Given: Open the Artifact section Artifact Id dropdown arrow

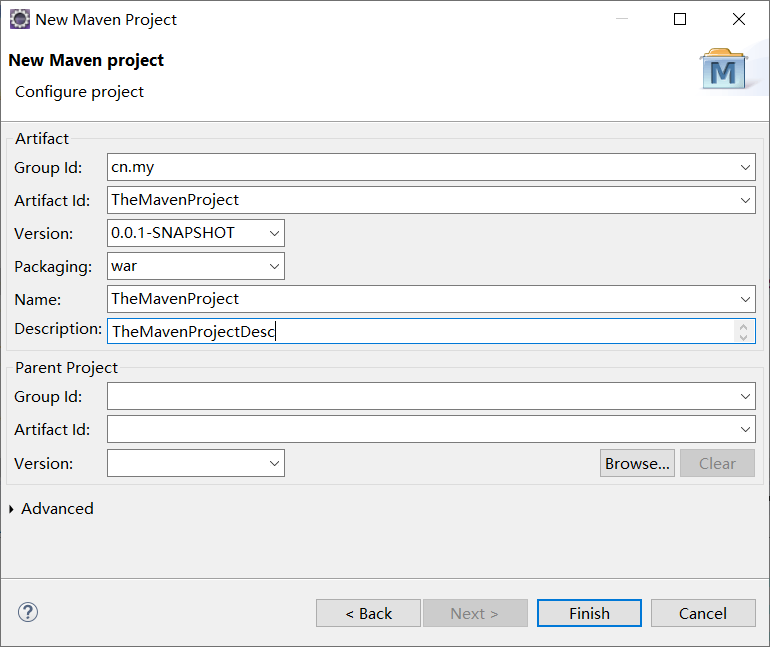Looking at the screenshot, I should pyautogui.click(x=745, y=200).
